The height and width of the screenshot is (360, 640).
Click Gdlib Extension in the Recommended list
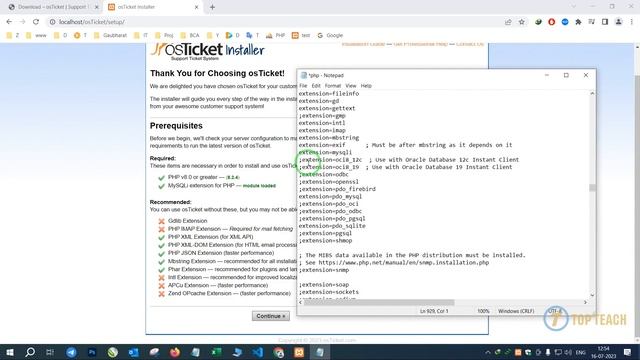coord(187,221)
